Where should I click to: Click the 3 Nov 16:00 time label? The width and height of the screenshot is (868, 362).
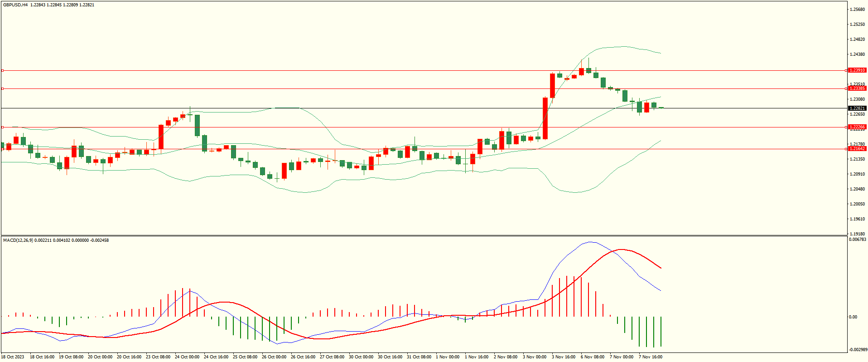[x=564, y=357]
